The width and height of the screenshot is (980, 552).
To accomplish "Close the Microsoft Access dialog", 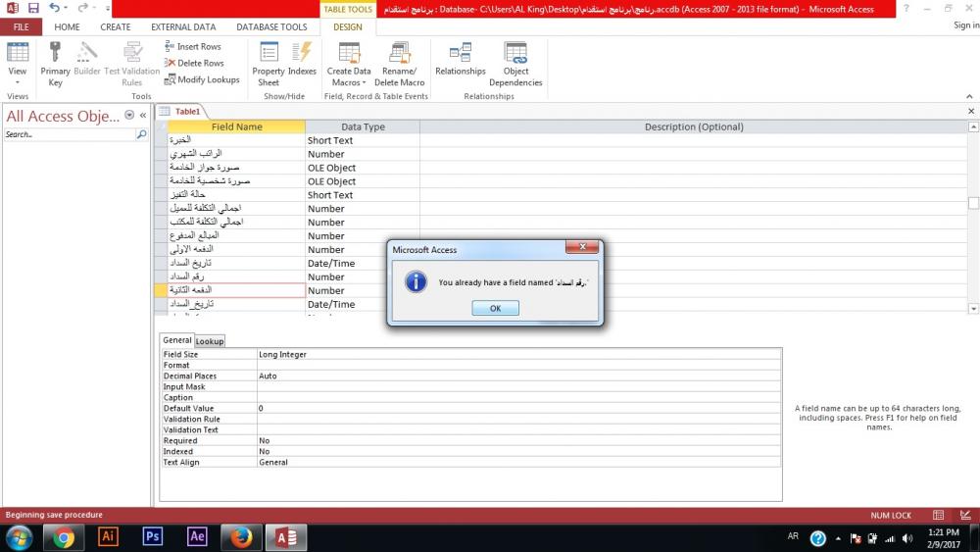I will 582,247.
